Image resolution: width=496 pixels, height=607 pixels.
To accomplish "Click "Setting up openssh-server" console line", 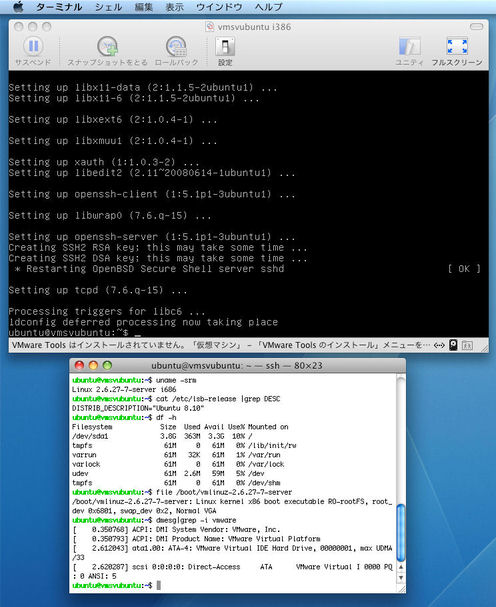I will tap(152, 237).
